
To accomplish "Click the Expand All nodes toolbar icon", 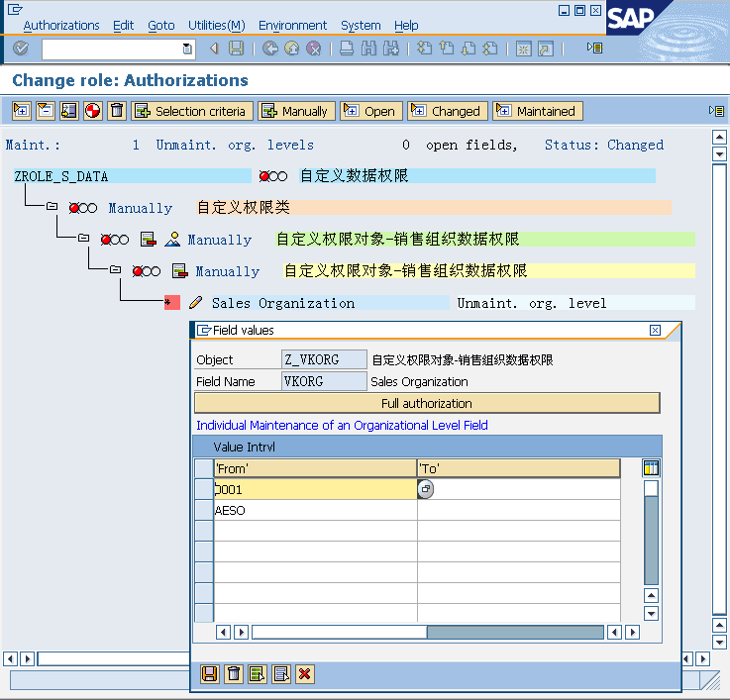I will [22, 111].
